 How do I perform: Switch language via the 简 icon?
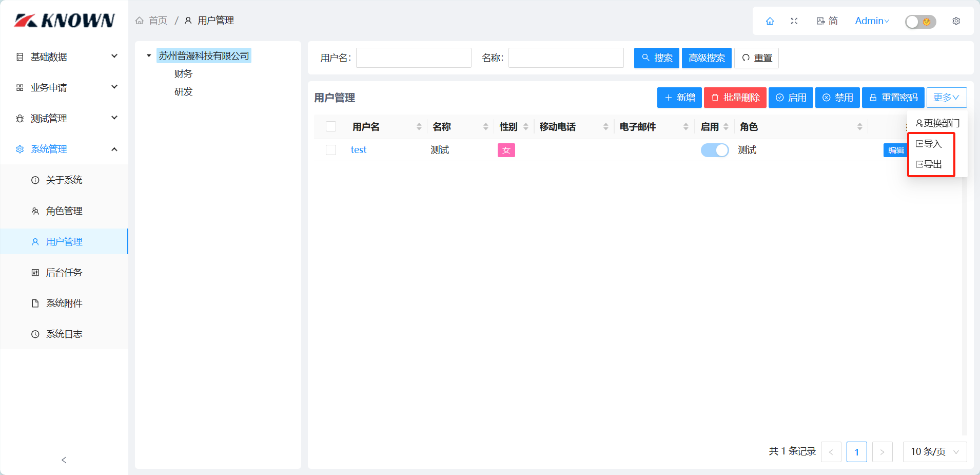[827, 21]
